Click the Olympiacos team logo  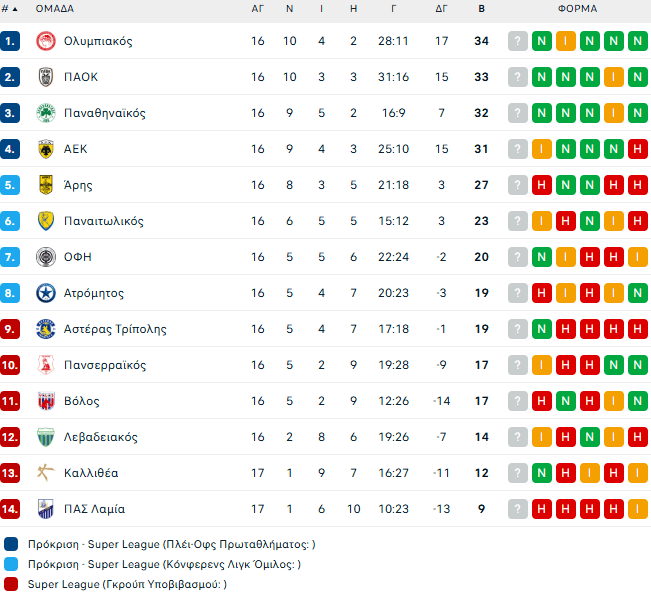coord(45,41)
